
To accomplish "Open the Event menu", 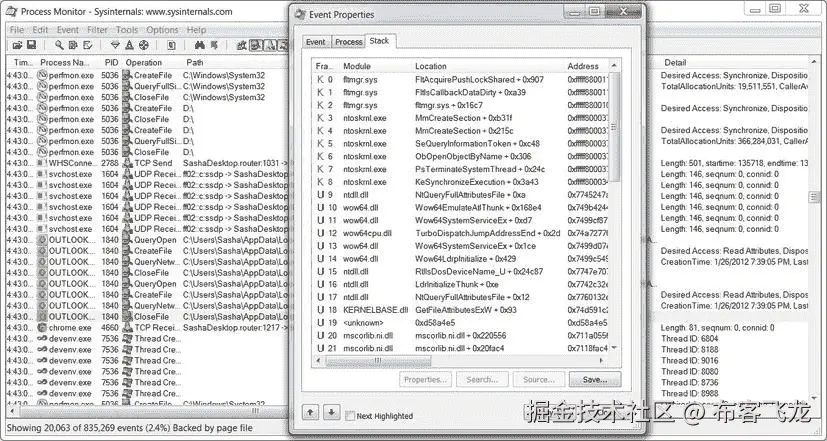I will (68, 30).
